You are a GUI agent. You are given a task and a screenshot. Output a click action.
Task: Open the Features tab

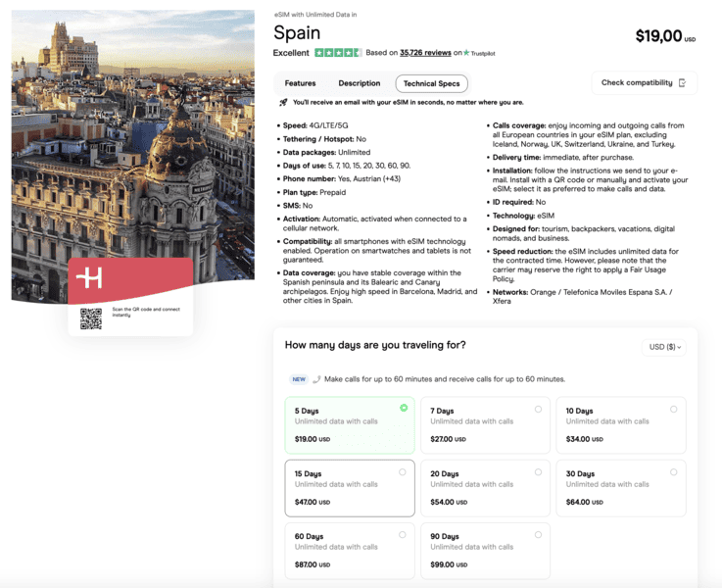pos(300,83)
